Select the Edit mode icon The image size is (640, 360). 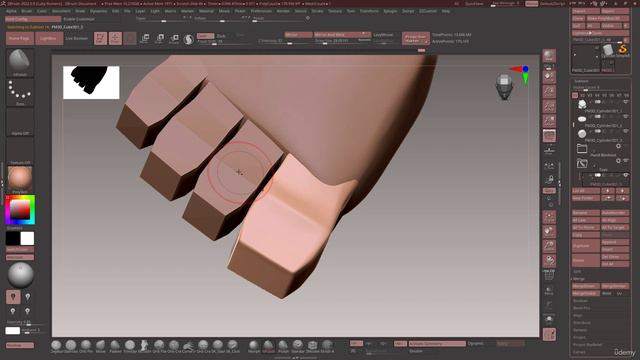tap(100, 38)
